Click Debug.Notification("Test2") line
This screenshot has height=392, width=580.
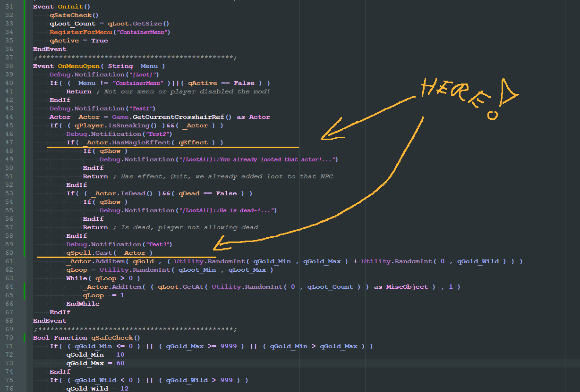(x=119, y=134)
